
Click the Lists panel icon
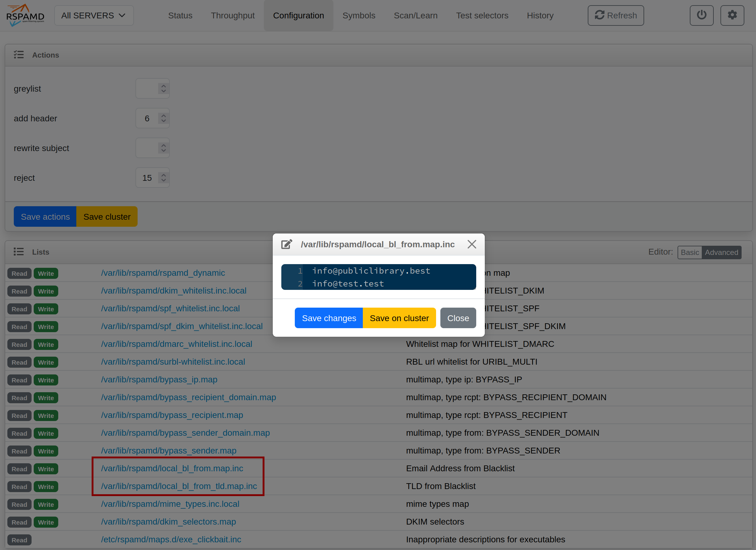19,252
